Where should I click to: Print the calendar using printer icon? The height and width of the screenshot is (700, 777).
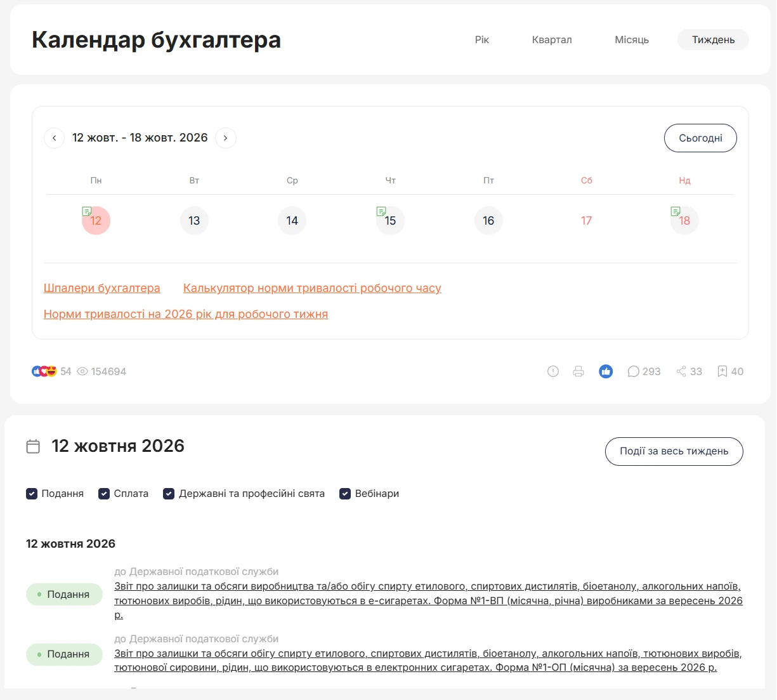click(x=578, y=371)
